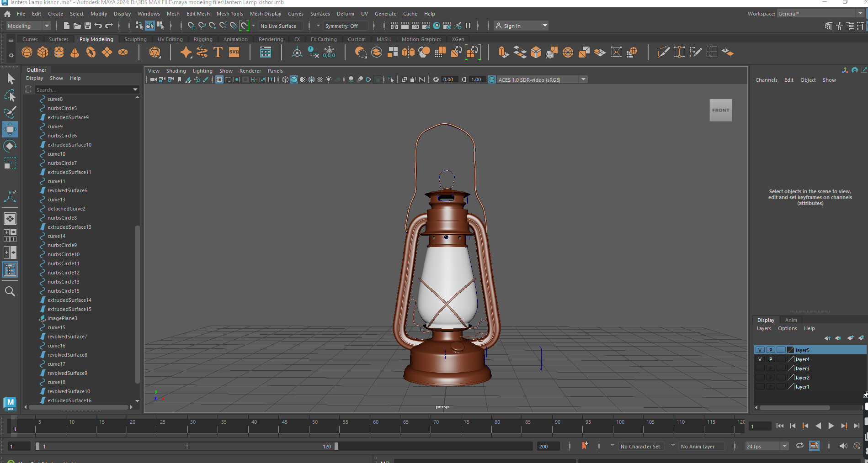Click the SVG tool icon
This screenshot has height=463, width=868.
click(x=234, y=52)
